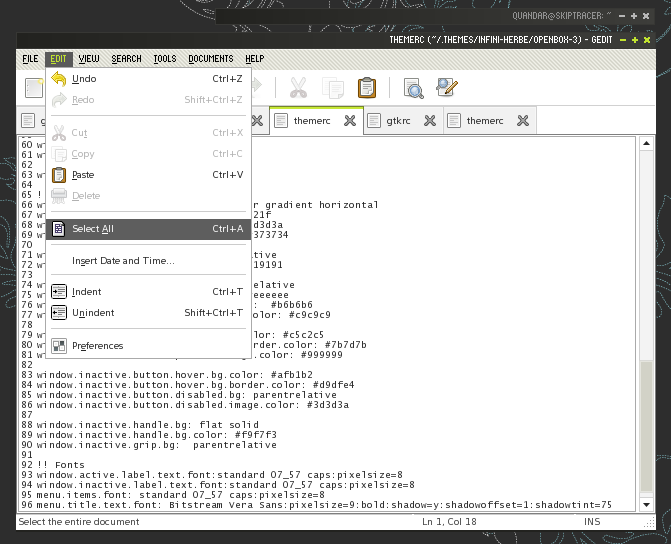Maximize the gedit window
This screenshot has height=544, width=671.
click(635, 40)
